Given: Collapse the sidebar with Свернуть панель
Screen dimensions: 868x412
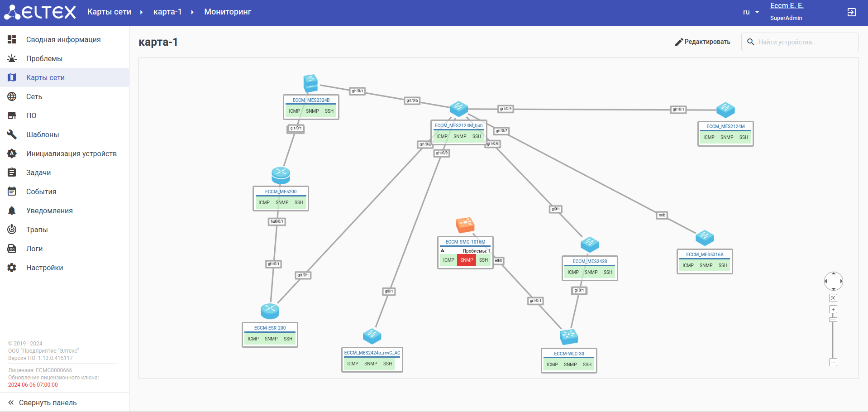Looking at the screenshot, I should pos(64,402).
